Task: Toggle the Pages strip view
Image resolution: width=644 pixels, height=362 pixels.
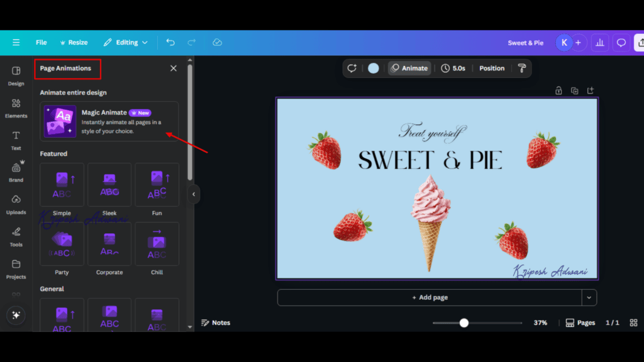Action: (580, 322)
